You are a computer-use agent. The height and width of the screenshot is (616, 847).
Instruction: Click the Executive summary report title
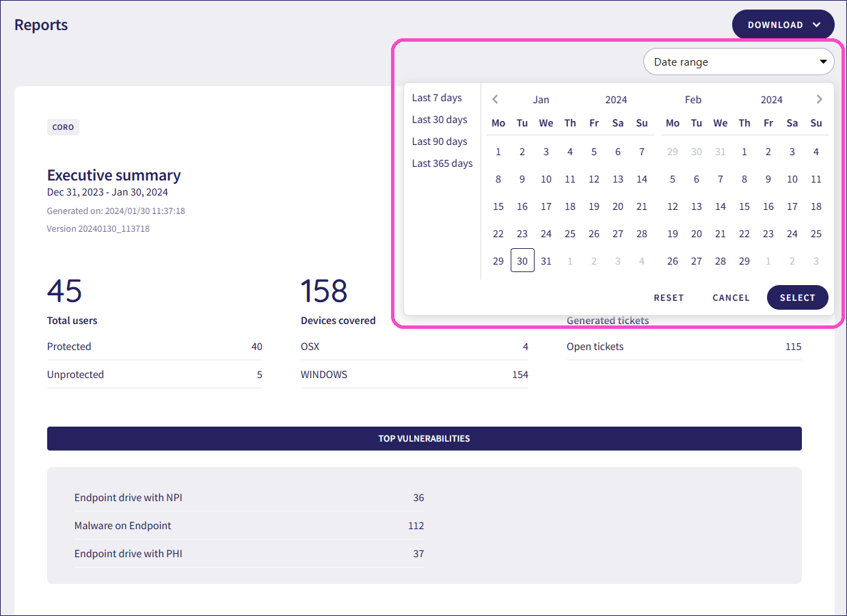[113, 175]
